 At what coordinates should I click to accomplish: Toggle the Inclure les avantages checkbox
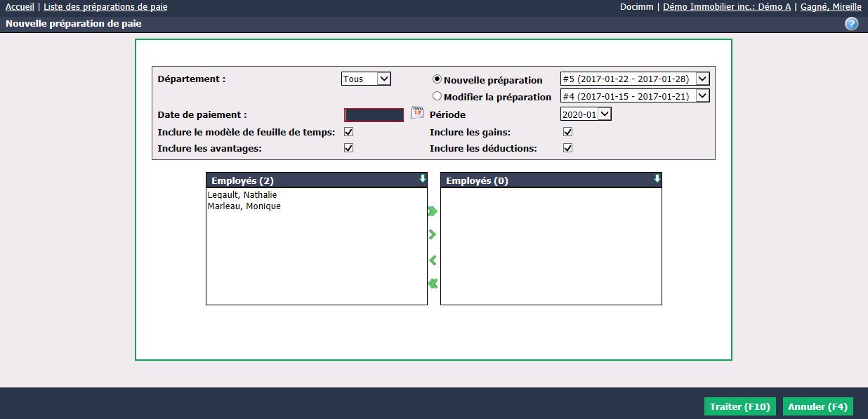348,148
